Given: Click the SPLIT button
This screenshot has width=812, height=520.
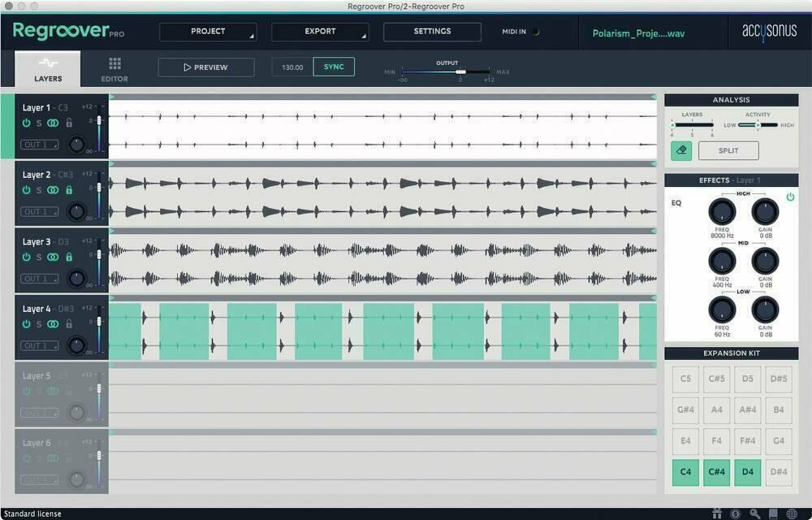Looking at the screenshot, I should point(728,150).
